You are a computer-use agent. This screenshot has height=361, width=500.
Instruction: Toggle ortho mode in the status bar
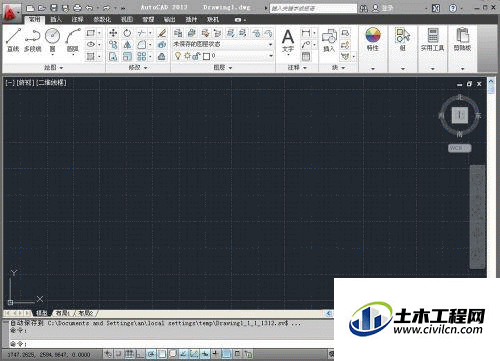pos(141,354)
